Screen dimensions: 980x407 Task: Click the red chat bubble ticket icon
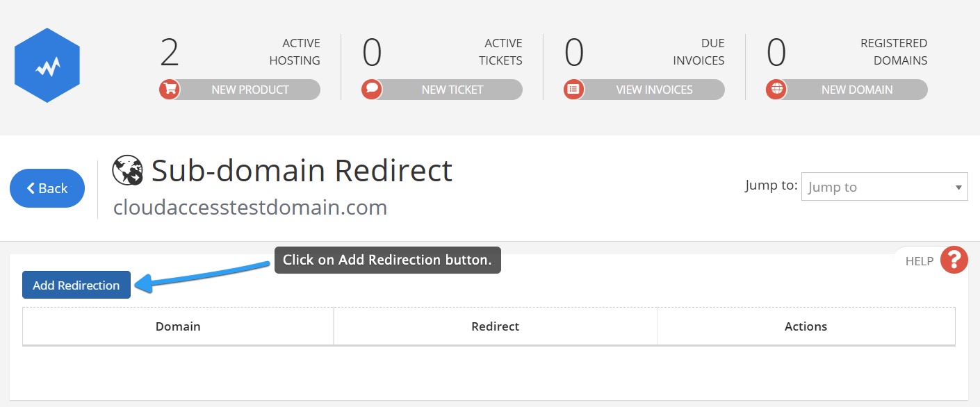(x=372, y=90)
